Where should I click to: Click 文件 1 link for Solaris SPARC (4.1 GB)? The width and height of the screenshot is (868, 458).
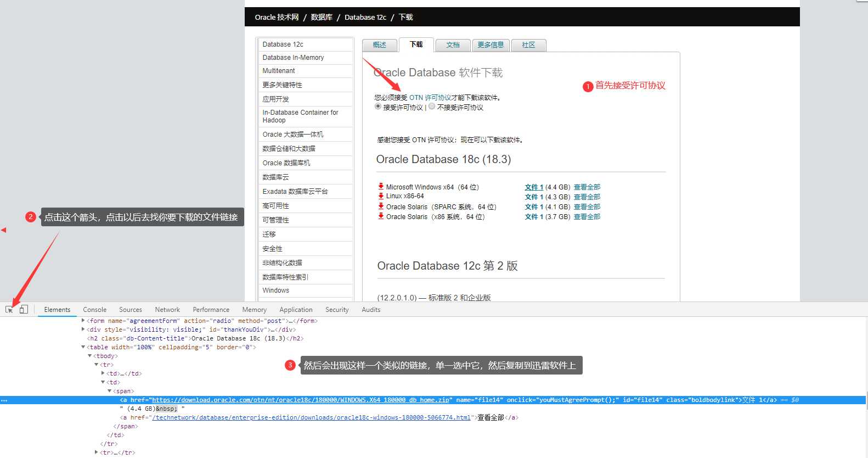534,207
